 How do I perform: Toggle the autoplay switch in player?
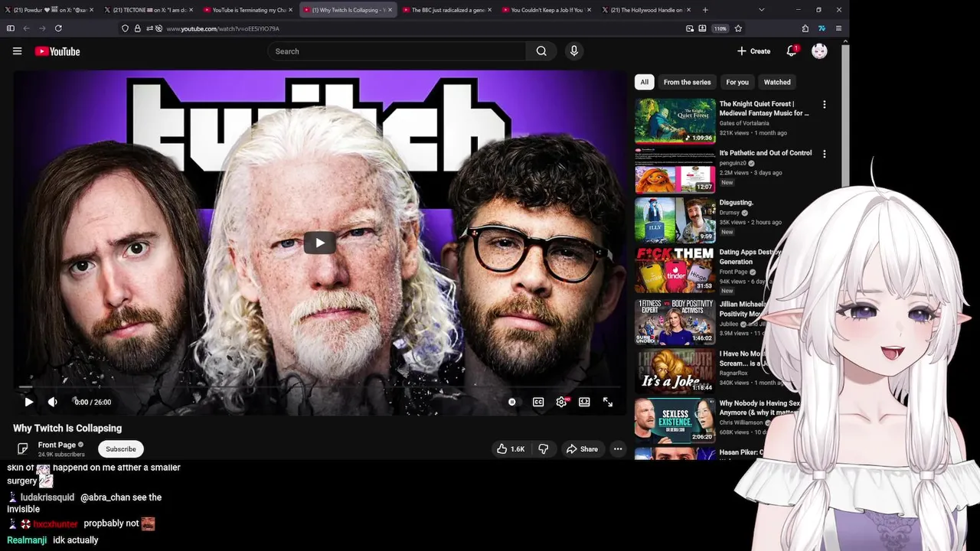click(512, 402)
